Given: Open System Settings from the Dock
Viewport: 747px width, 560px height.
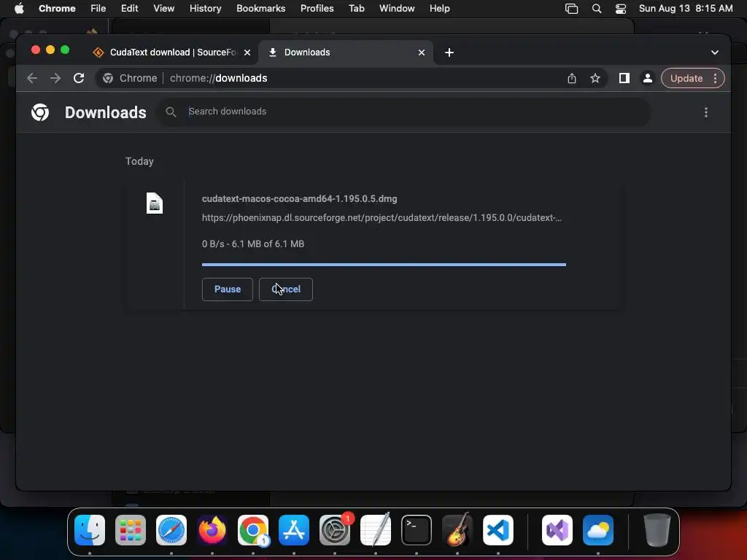Looking at the screenshot, I should tap(335, 530).
